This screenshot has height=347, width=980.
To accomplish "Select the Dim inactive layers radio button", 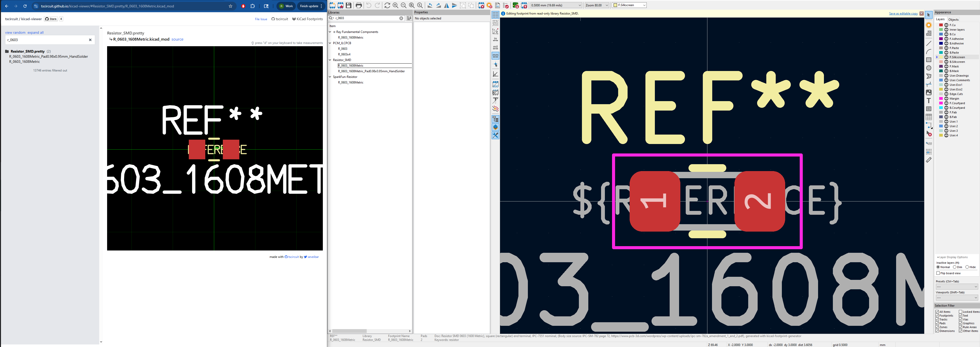I will pyautogui.click(x=954, y=267).
